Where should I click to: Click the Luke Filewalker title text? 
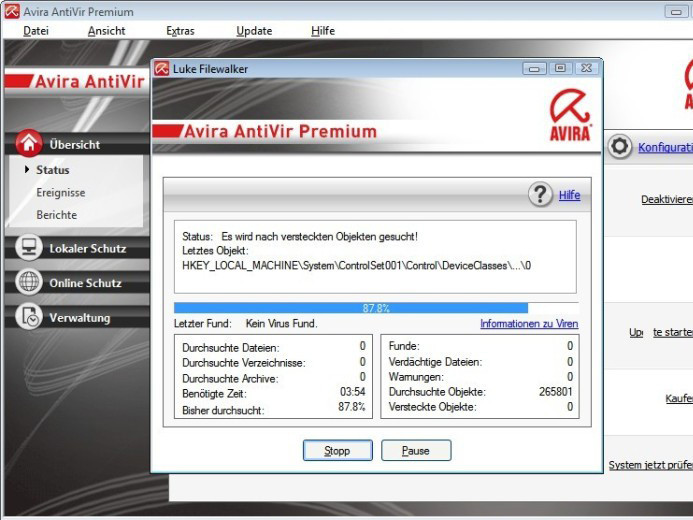[210, 69]
